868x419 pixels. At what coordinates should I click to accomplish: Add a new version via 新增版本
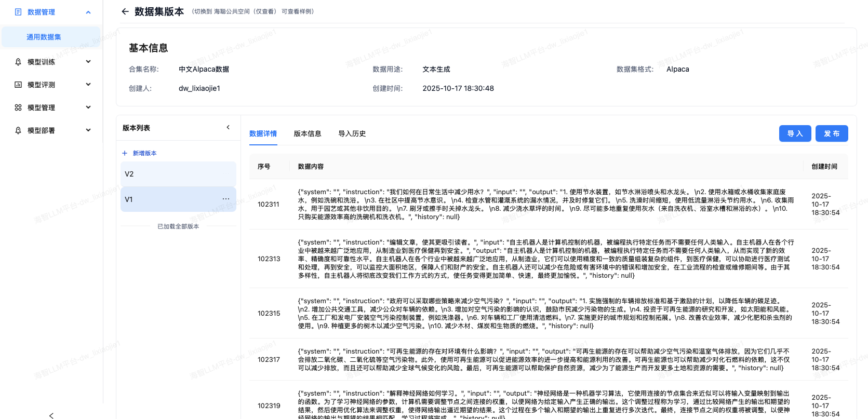pyautogui.click(x=140, y=153)
